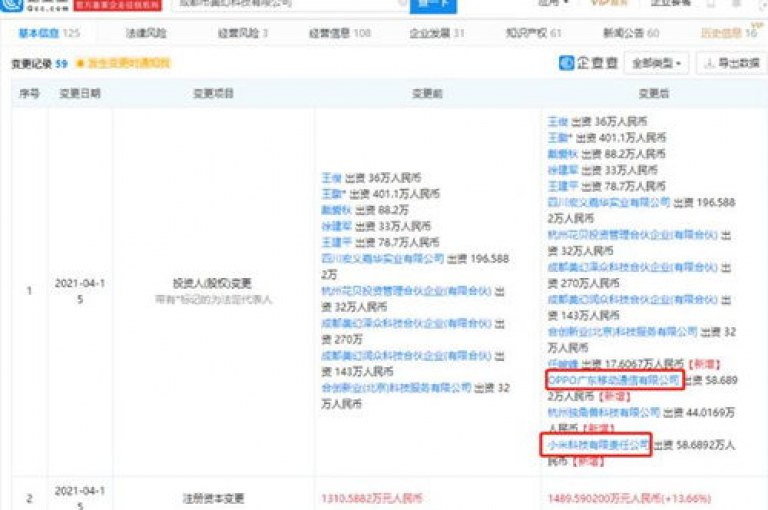Switch to the 知识产权 61 tab
The height and width of the screenshot is (510, 768).
click(x=533, y=33)
